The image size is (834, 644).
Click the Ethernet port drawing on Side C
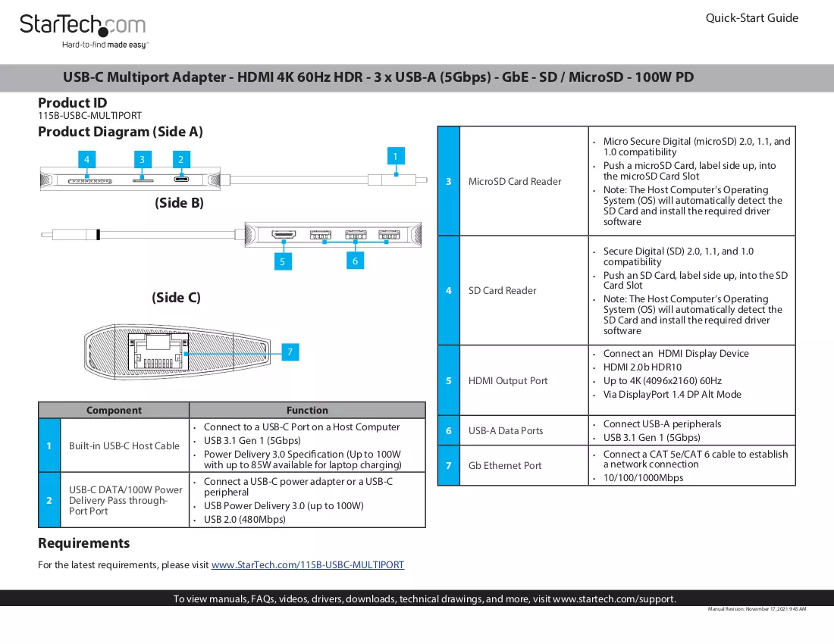(158, 352)
